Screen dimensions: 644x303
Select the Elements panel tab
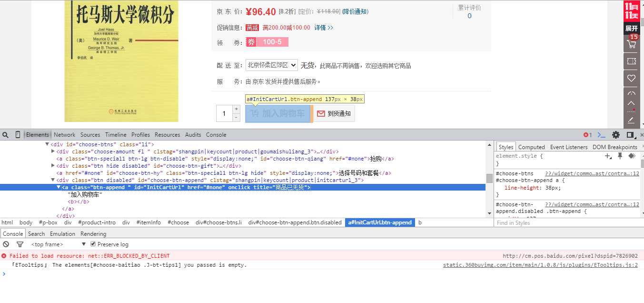38,135
